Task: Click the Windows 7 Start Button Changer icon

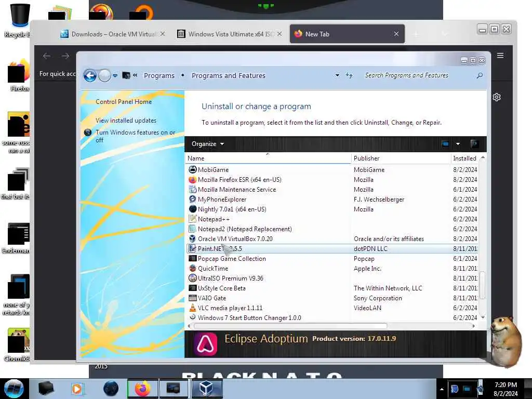Action: click(192, 317)
